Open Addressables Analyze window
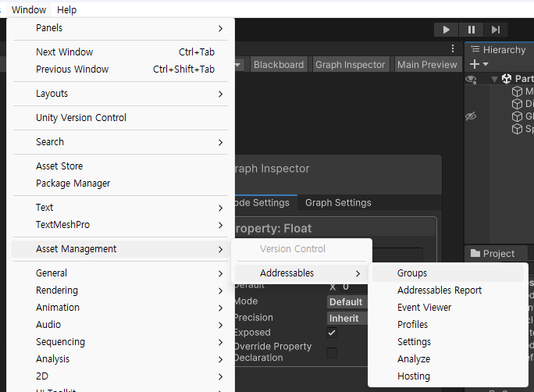 448,359
